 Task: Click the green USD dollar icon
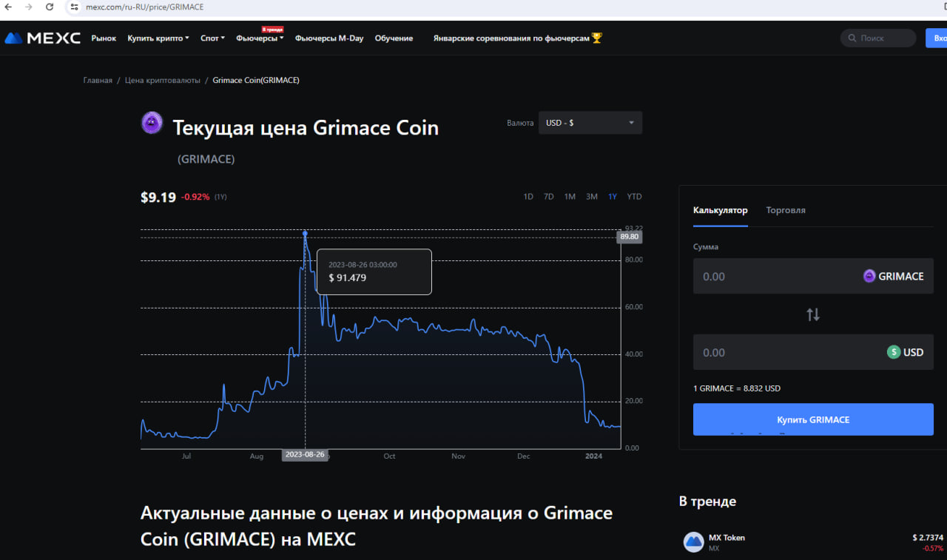pyautogui.click(x=894, y=352)
